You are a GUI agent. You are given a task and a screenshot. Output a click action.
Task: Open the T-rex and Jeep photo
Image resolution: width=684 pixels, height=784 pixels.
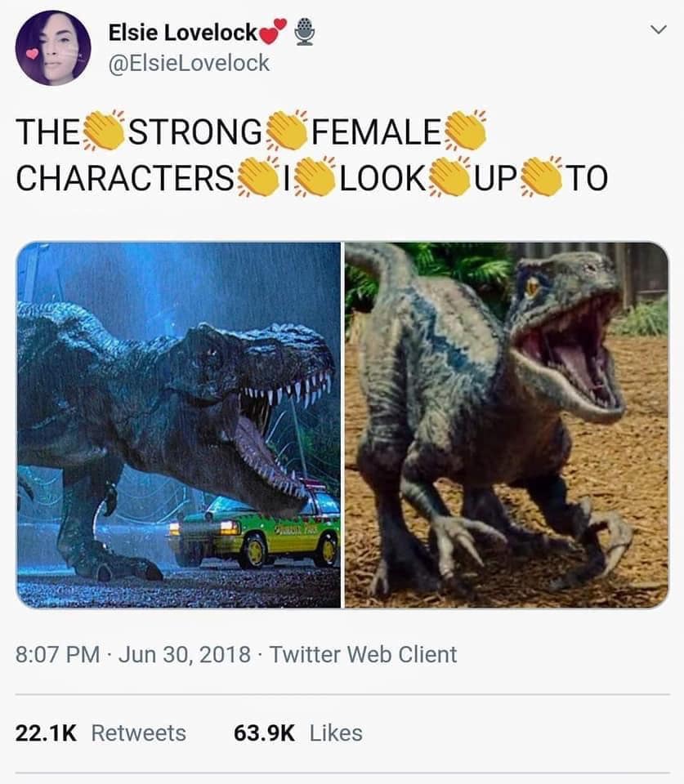[x=179, y=425]
